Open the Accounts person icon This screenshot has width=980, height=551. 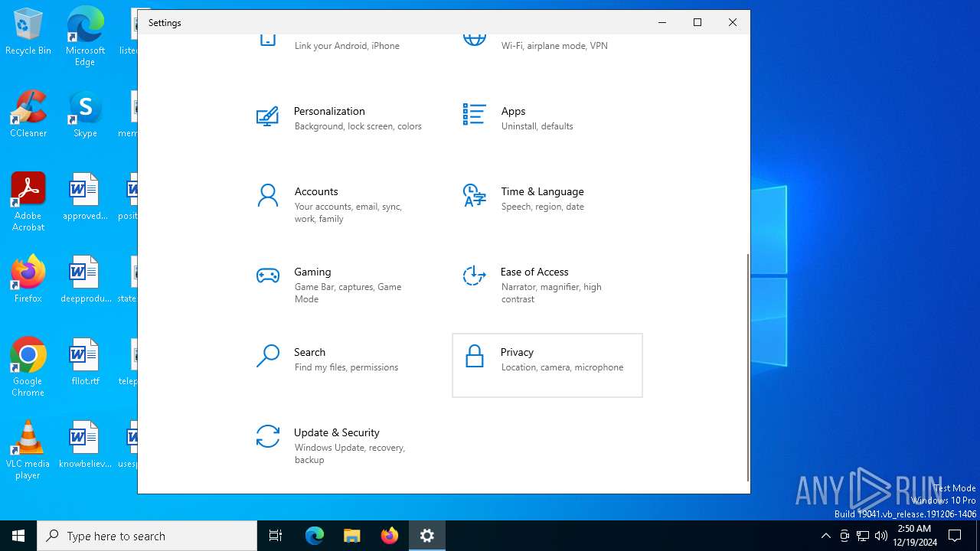tap(267, 196)
